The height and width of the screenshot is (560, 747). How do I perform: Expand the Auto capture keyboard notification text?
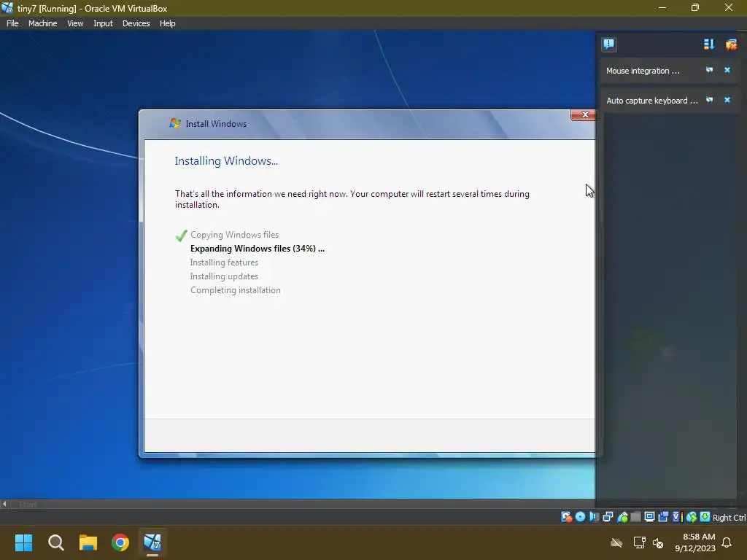(651, 101)
